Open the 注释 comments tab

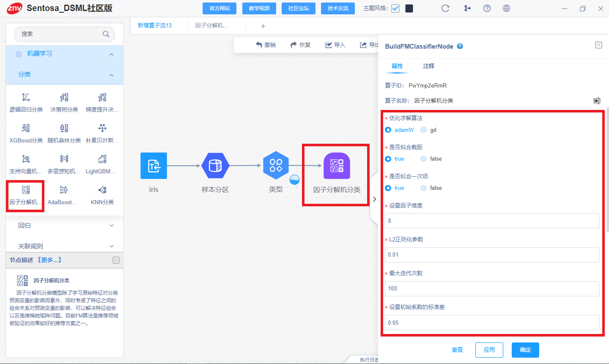pyautogui.click(x=429, y=66)
